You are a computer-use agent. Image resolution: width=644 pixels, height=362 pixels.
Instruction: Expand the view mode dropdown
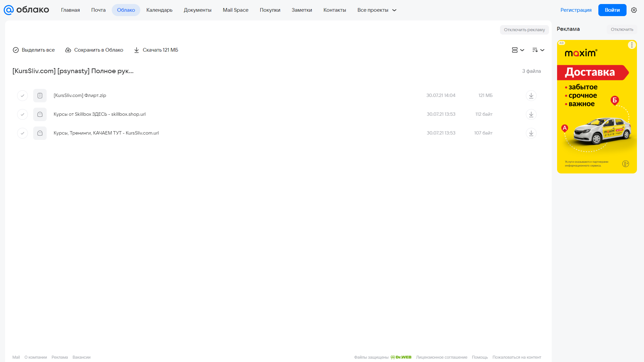[x=518, y=50]
